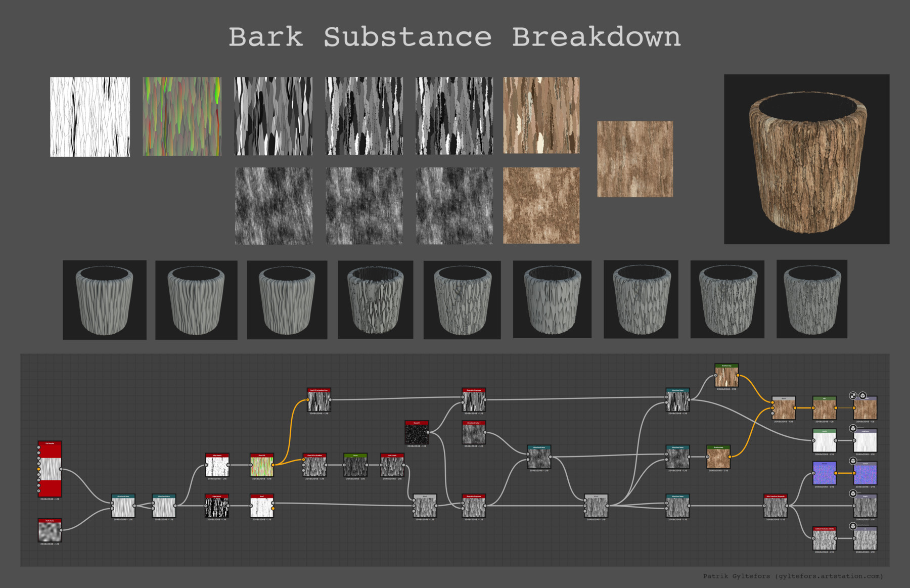The height and width of the screenshot is (588, 910).
Task: Click the top input pin on the Tile Sampler node
Action: tap(38, 447)
